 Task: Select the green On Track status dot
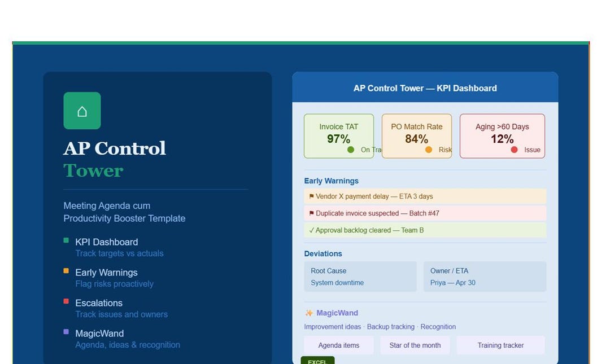point(351,150)
